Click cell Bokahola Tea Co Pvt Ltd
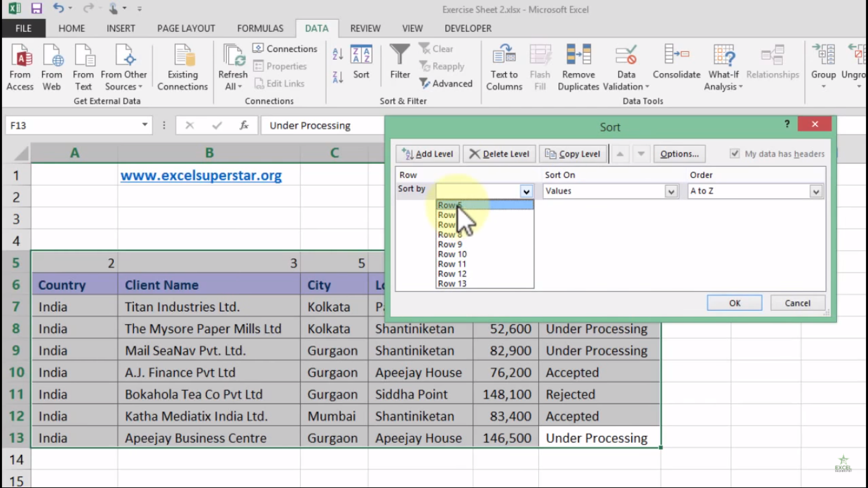The image size is (868, 488). tap(209, 394)
